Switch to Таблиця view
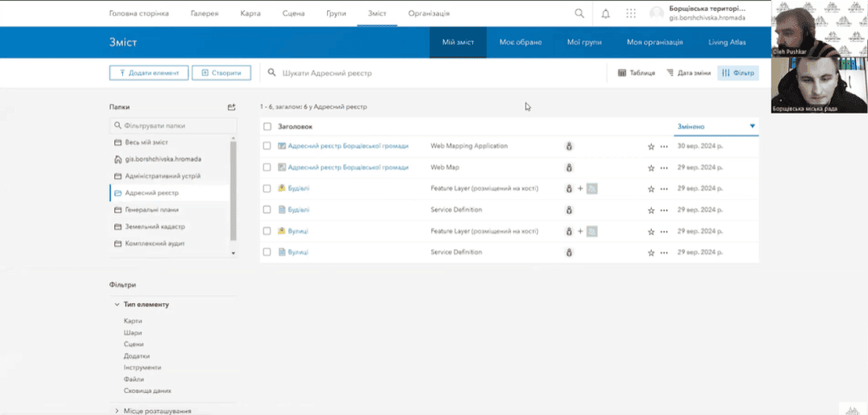The width and height of the screenshot is (868, 415). click(636, 73)
